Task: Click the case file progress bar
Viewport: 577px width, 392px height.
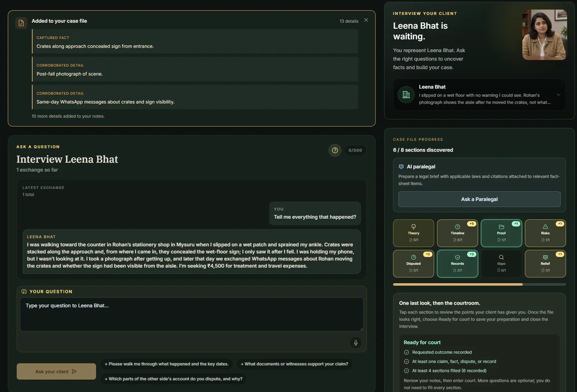Action: click(479, 284)
